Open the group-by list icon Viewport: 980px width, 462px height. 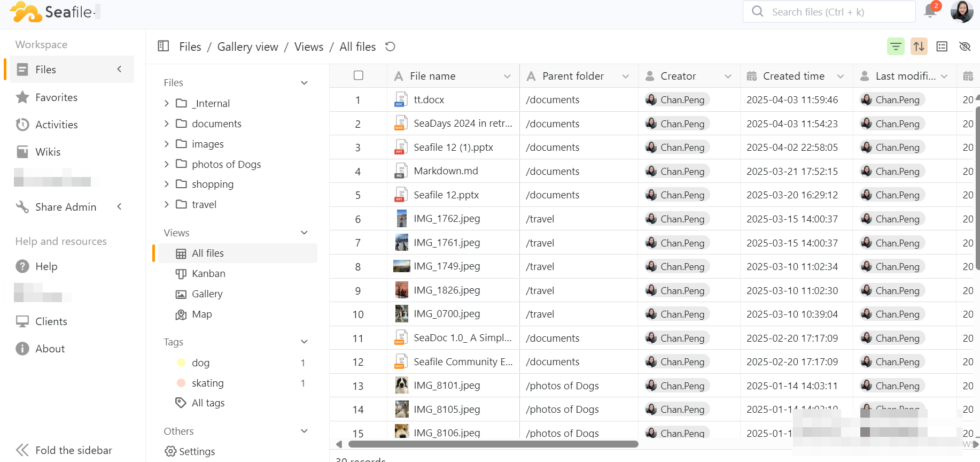coord(942,47)
